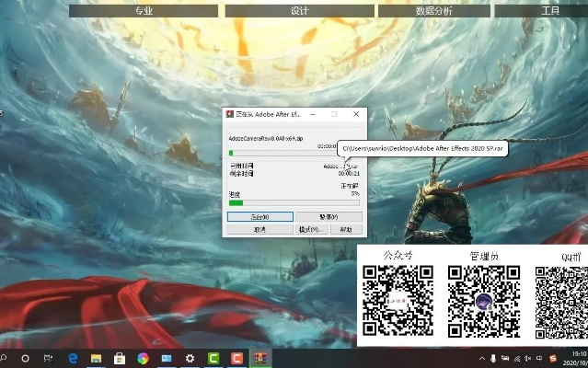Pause extraction with the 暂停(P) button
The width and height of the screenshot is (588, 368).
[x=329, y=216]
